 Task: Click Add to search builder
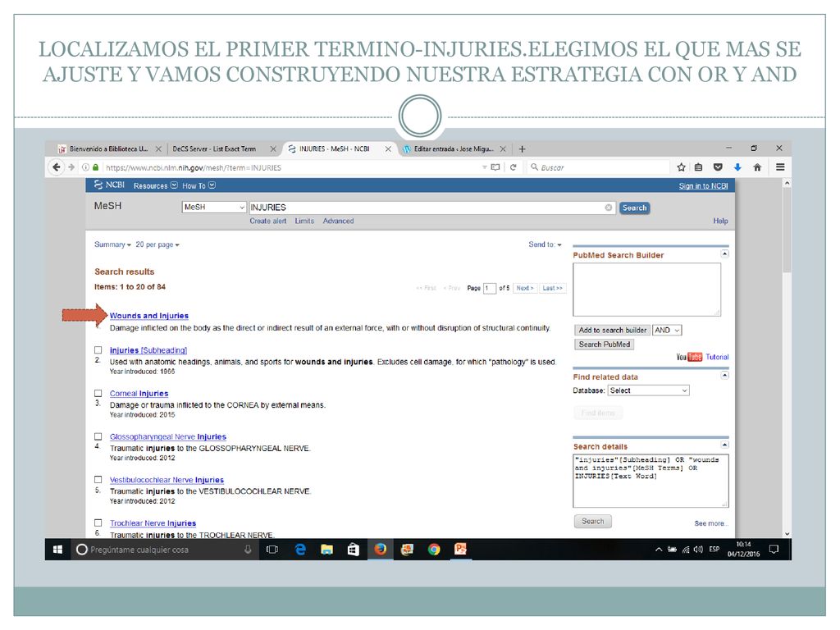pos(612,330)
